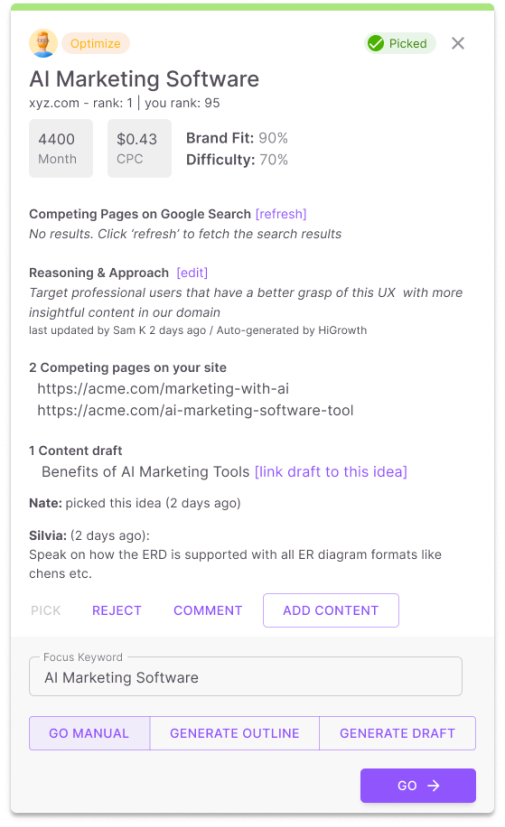Select the GO MANUAL option
Screen dimensions: 505x827
[x=89, y=733]
